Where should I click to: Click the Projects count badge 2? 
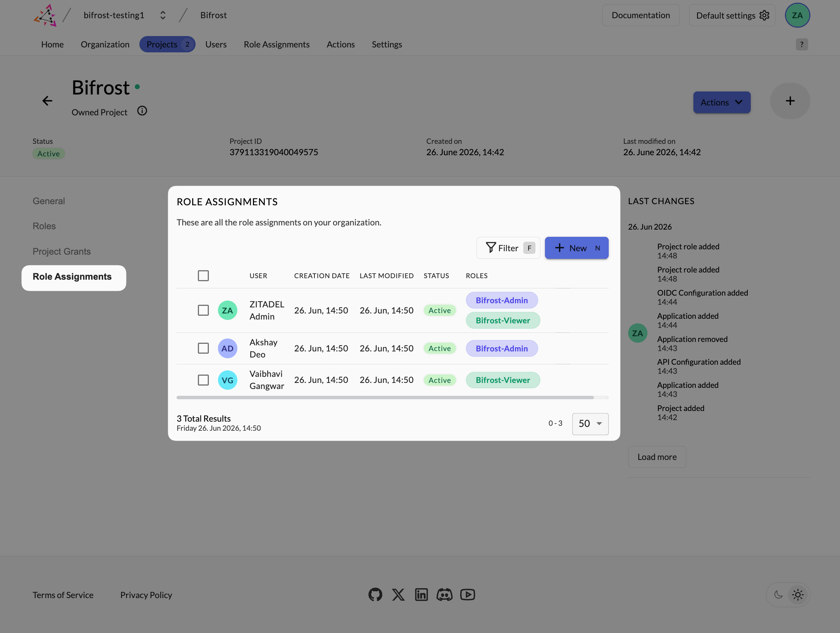(187, 44)
